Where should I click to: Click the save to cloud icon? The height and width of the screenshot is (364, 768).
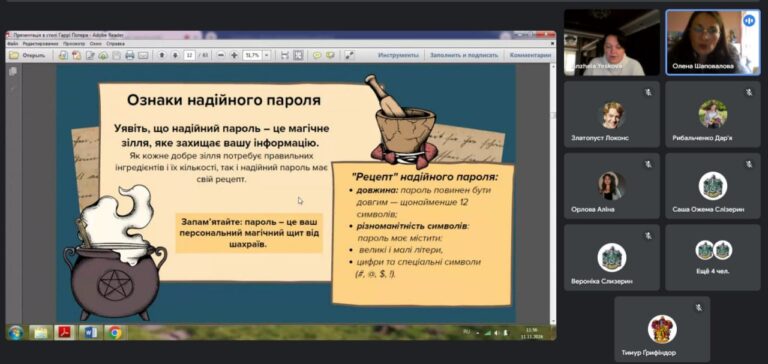pyautogui.click(x=103, y=55)
